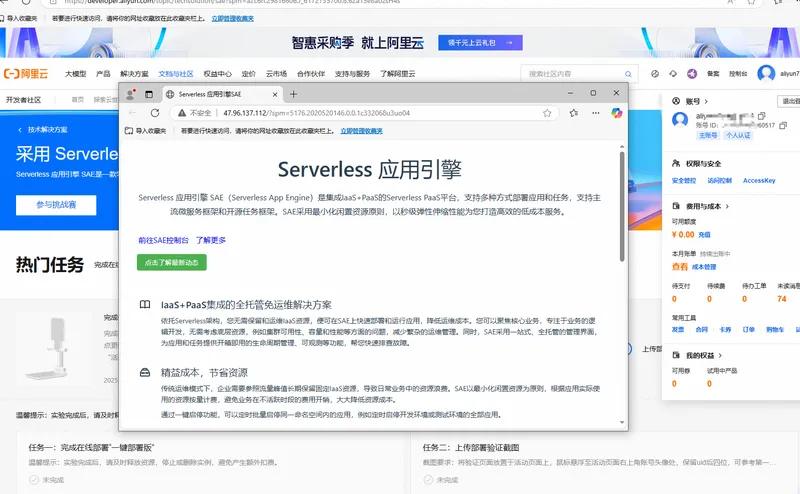The width and height of the screenshot is (800, 494).
Task: Click the 查看 bill link
Action: [680, 267]
